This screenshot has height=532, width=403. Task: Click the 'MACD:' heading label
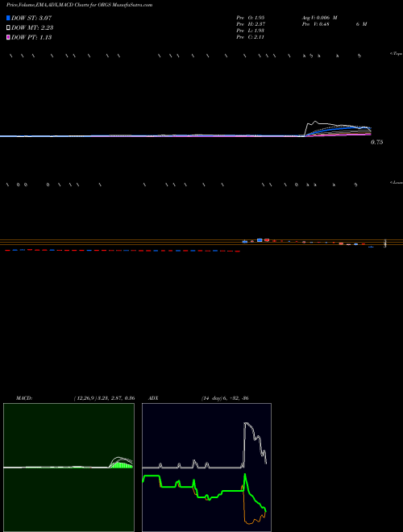point(24,398)
